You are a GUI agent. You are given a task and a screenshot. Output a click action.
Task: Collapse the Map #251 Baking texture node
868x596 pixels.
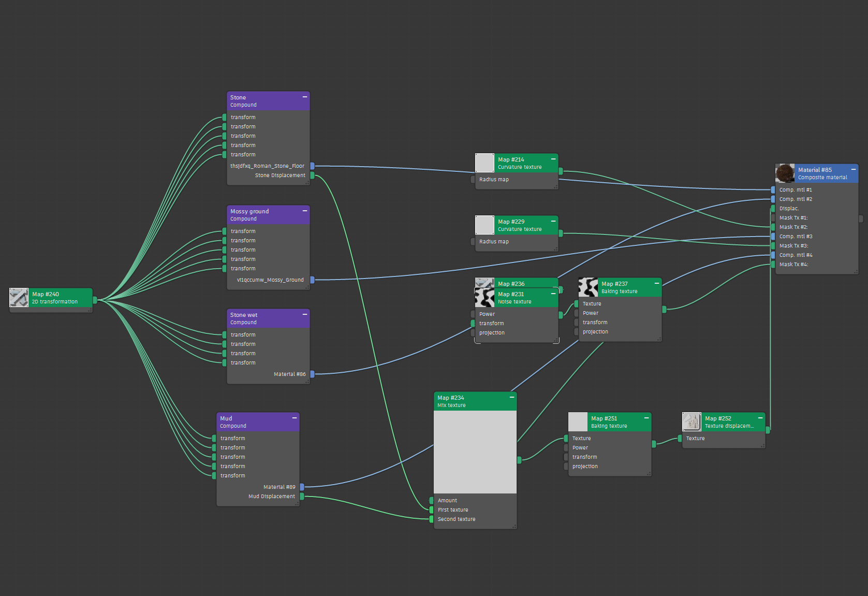tap(646, 418)
